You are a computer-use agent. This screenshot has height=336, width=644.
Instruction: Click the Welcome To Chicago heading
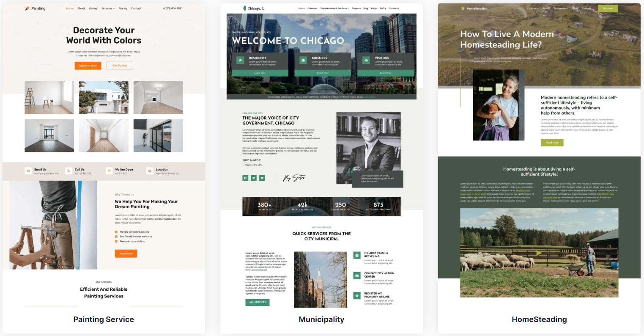point(288,41)
